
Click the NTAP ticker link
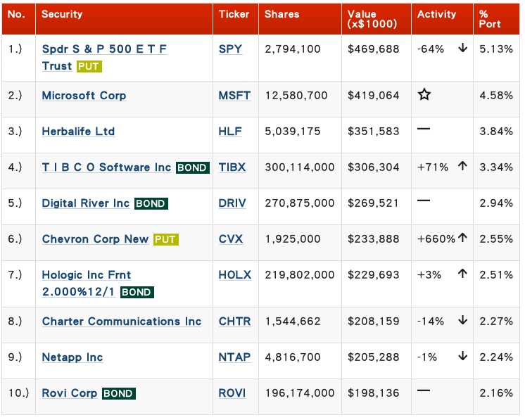point(234,357)
